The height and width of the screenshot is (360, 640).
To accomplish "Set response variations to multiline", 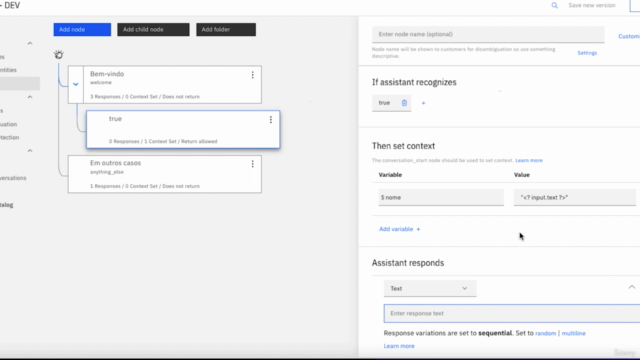I will (x=573, y=333).
